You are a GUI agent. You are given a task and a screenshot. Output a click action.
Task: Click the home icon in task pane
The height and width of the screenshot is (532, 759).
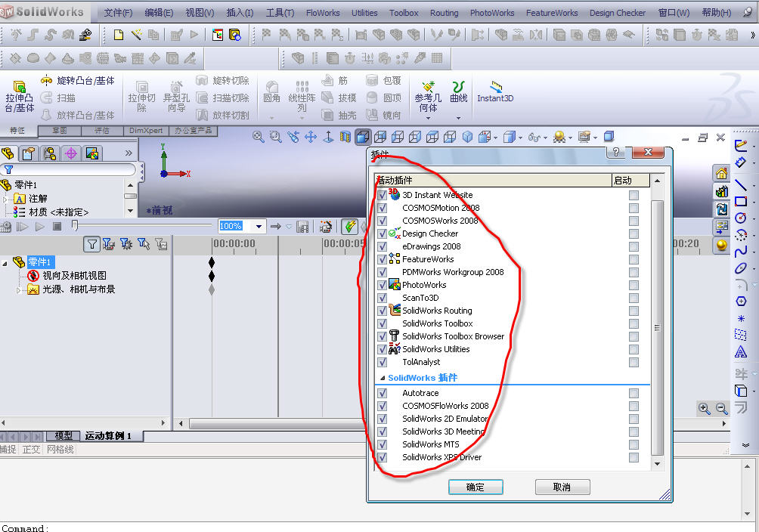tap(721, 173)
